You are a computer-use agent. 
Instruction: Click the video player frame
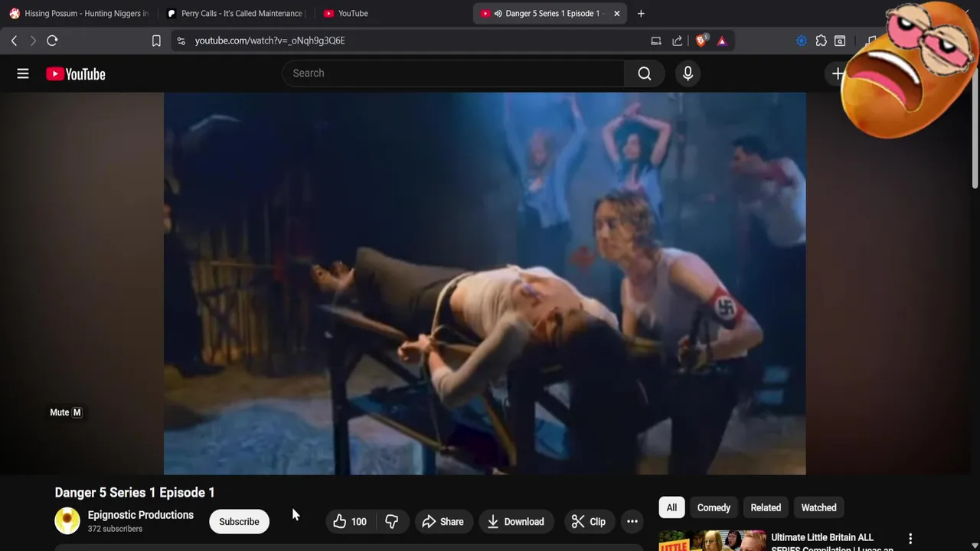(x=485, y=284)
